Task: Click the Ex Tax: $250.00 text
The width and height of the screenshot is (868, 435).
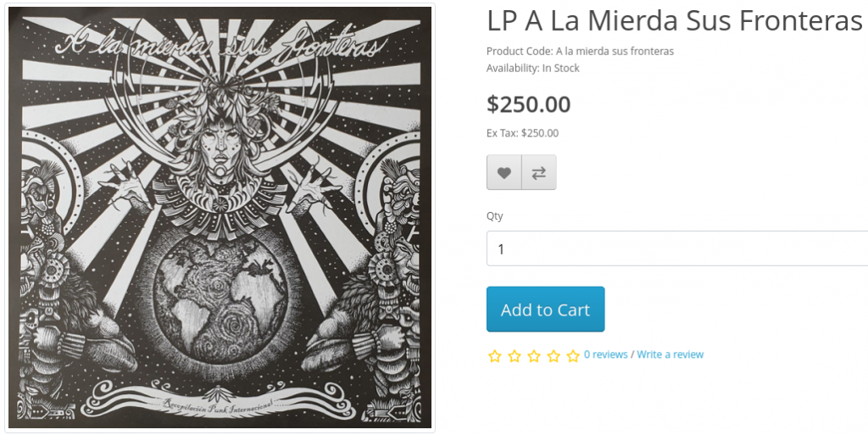Action: point(522,133)
